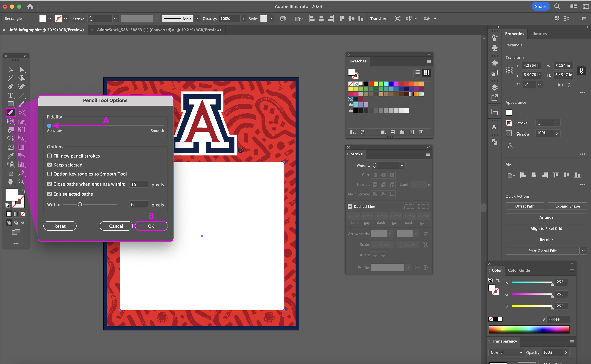591x364 pixels.
Task: Choose the Zoom tool
Action: [21, 182]
